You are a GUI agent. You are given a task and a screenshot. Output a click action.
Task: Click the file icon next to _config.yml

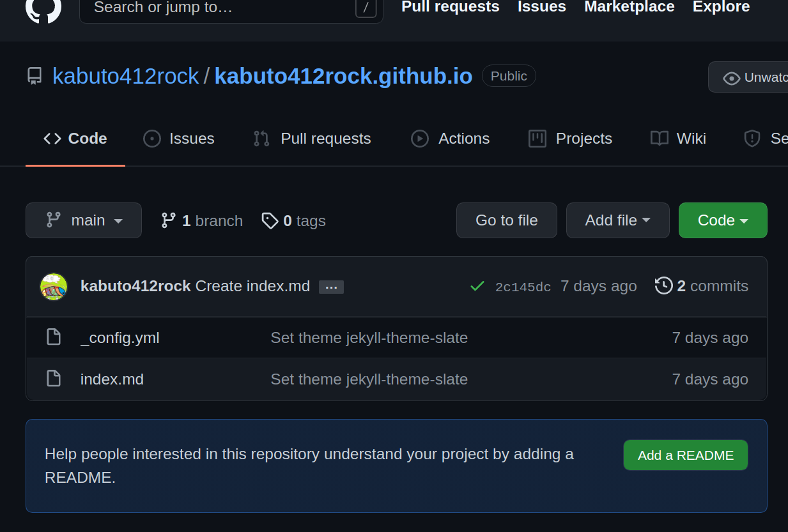pyautogui.click(x=54, y=337)
